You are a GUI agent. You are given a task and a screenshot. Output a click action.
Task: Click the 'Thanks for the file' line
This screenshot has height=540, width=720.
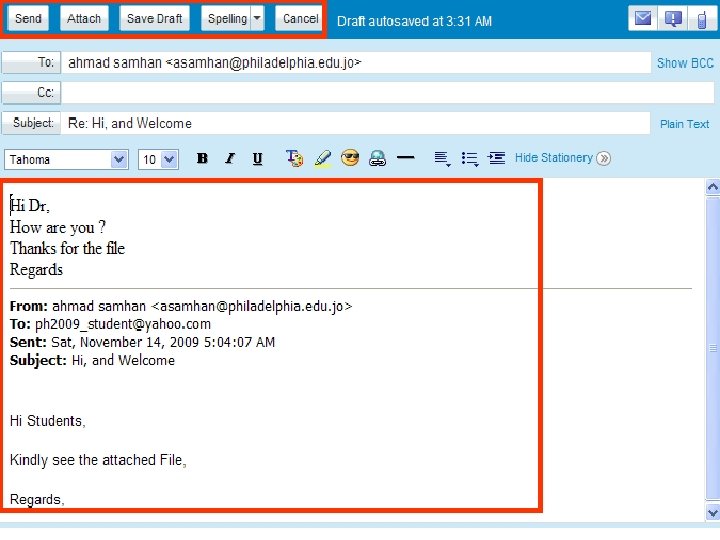coord(68,248)
